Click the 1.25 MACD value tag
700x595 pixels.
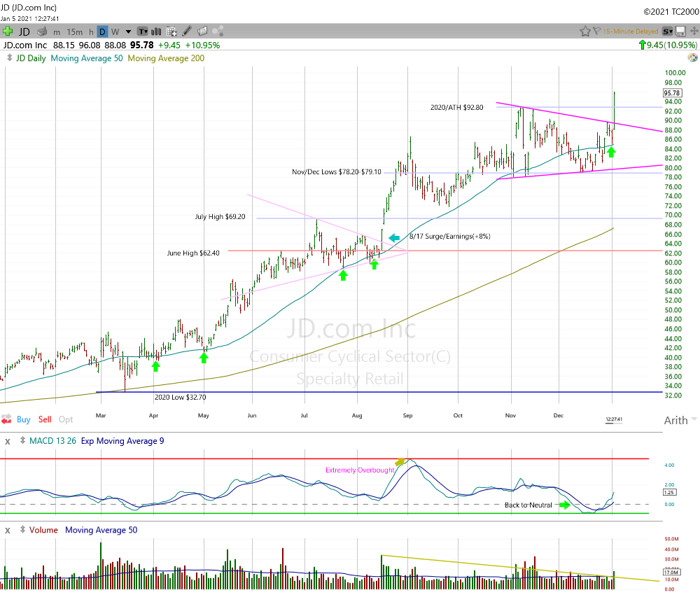point(669,492)
